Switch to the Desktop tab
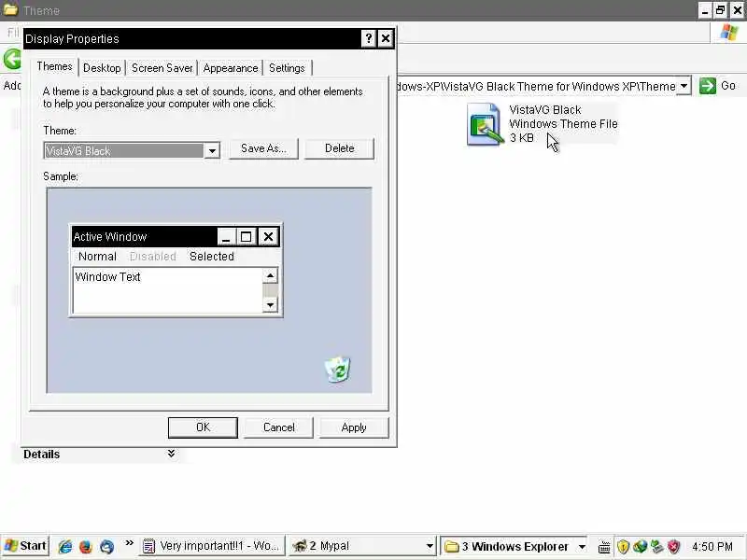747x560 pixels. (x=102, y=68)
